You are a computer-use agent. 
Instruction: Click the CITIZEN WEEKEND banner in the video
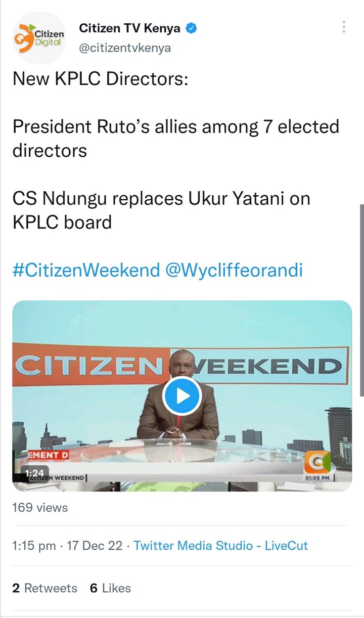point(180,366)
